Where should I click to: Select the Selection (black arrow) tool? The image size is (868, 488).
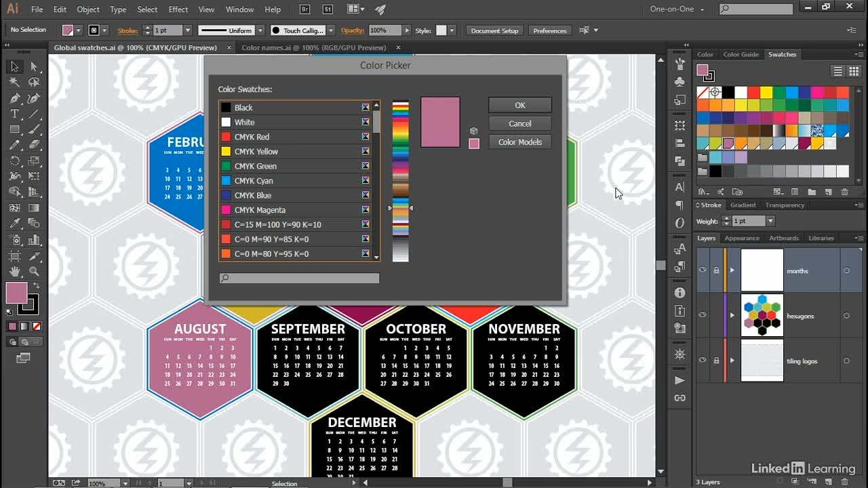coord(14,66)
